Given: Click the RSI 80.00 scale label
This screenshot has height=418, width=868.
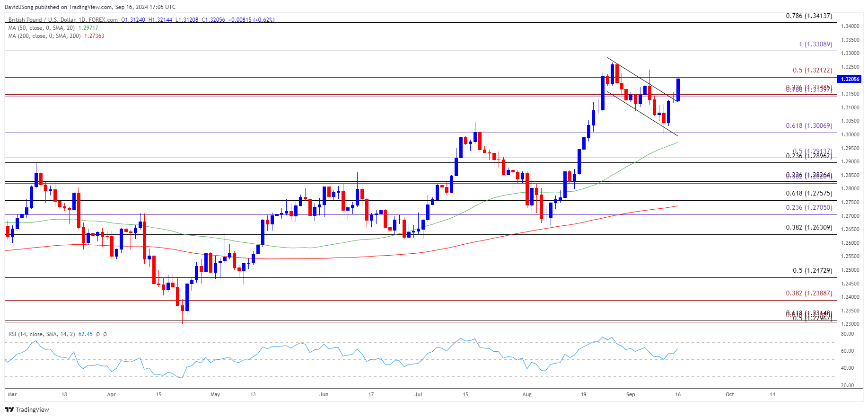Looking at the screenshot, I should click(847, 334).
